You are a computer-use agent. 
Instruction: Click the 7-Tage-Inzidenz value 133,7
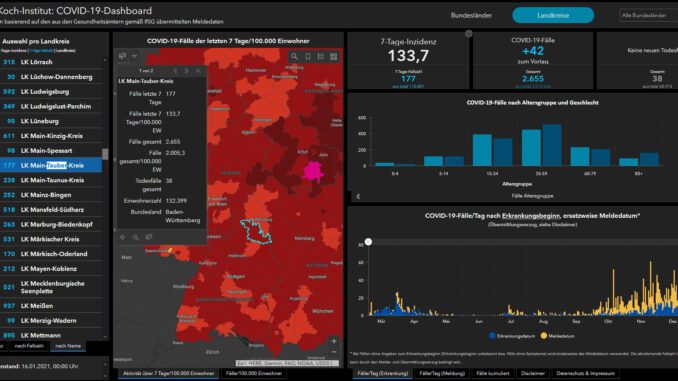[x=408, y=56]
